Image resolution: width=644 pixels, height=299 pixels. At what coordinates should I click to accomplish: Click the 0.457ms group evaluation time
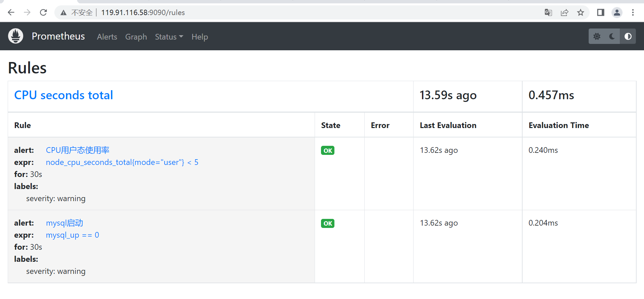pos(551,95)
